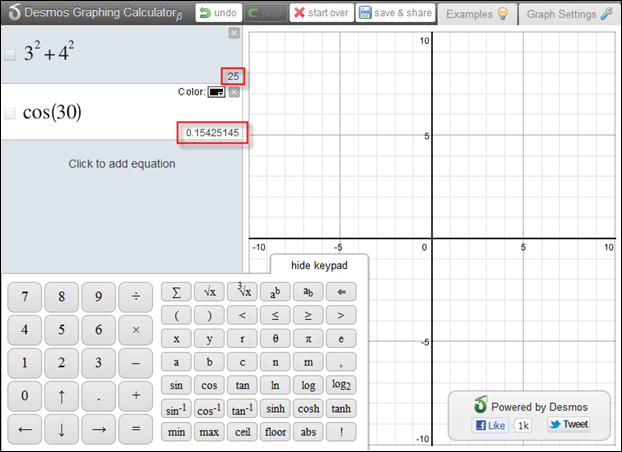The width and height of the screenshot is (622, 452).
Task: Insert the greater-than sign
Action: [341, 315]
